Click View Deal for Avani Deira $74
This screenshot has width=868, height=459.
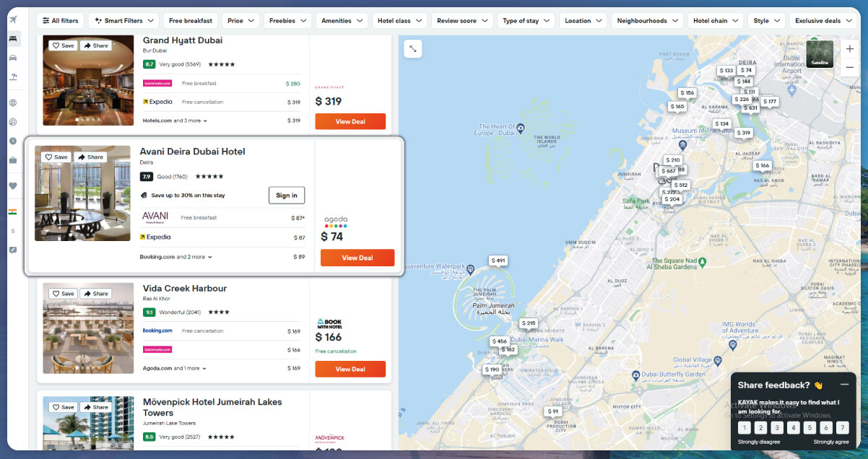coord(357,258)
